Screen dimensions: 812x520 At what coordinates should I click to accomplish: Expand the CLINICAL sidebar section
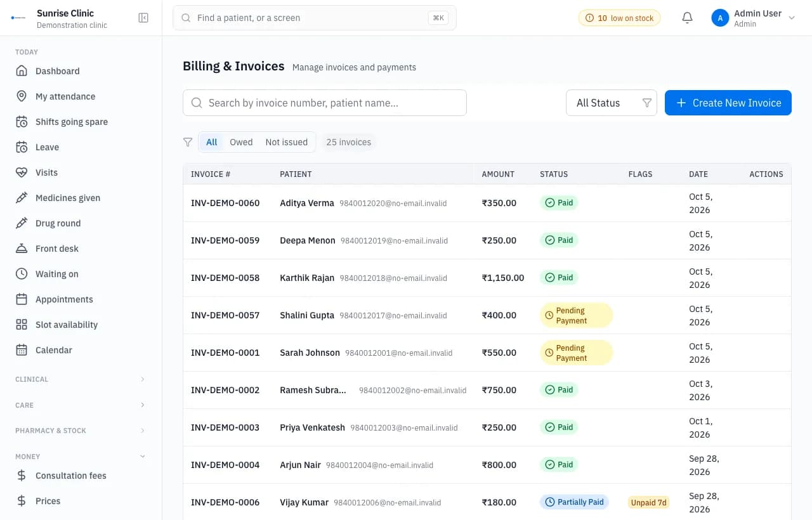(81, 379)
